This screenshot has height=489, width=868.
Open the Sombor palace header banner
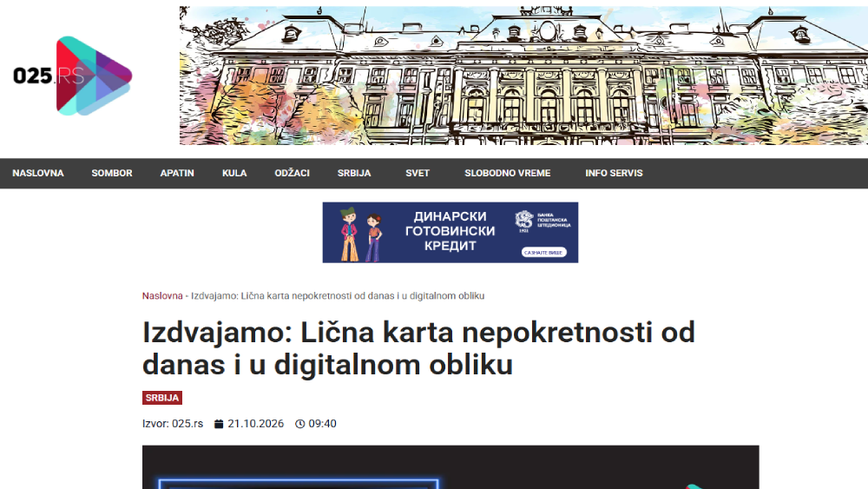point(523,76)
